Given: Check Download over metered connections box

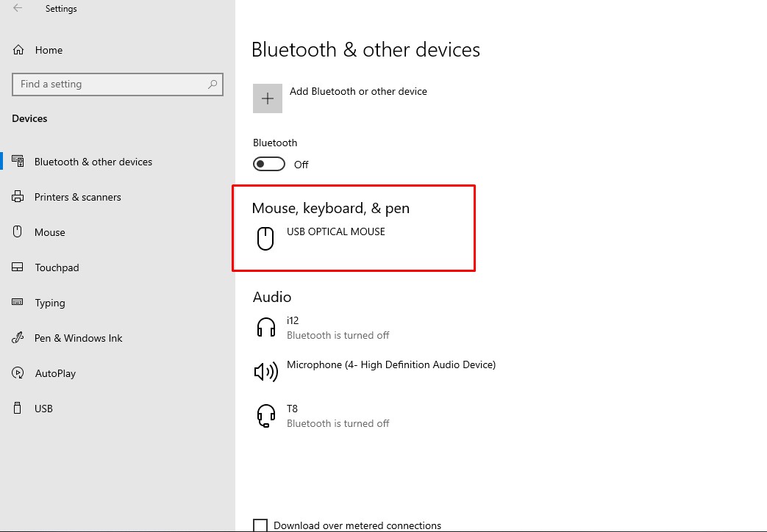Looking at the screenshot, I should [260, 525].
